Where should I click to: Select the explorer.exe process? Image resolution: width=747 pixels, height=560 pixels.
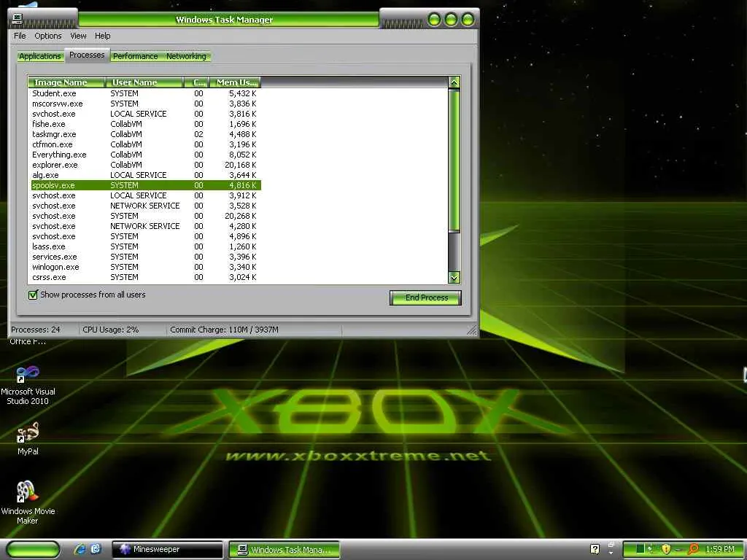(x=146, y=165)
